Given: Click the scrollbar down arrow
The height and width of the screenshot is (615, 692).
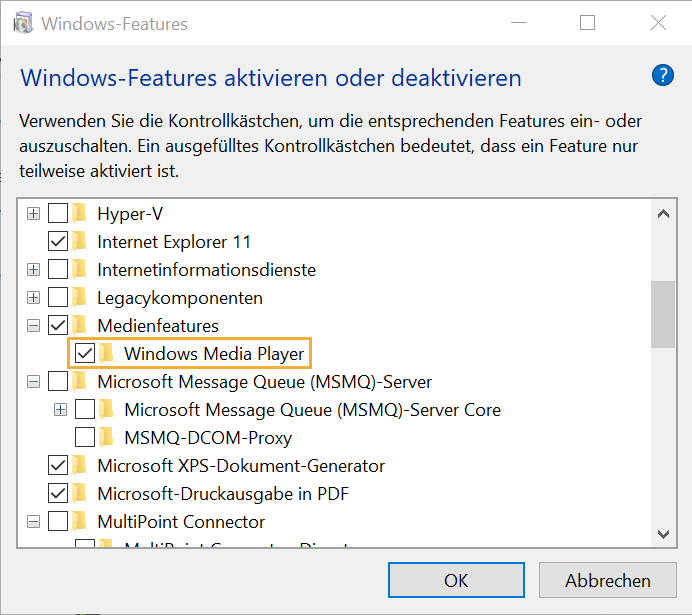Looking at the screenshot, I should pos(662,534).
